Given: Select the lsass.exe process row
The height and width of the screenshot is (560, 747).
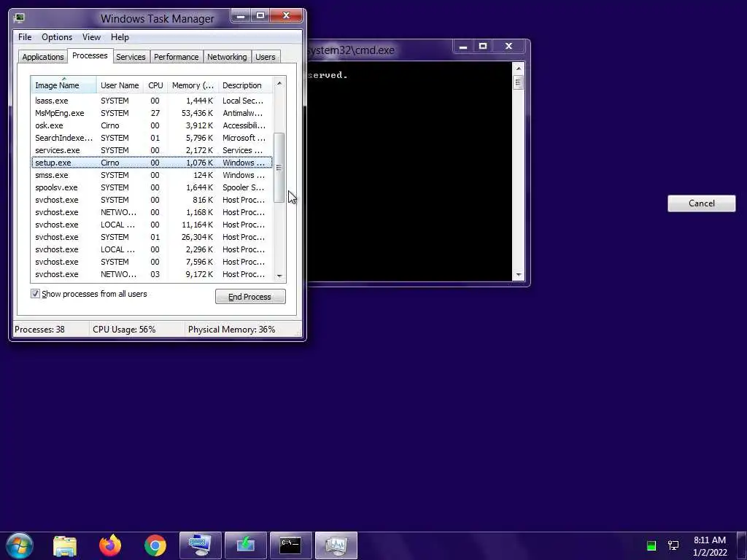Looking at the screenshot, I should click(152, 101).
